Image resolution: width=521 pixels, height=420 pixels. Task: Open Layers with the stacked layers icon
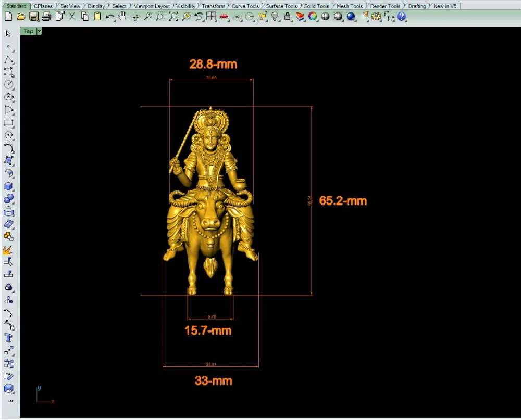tap(300, 16)
